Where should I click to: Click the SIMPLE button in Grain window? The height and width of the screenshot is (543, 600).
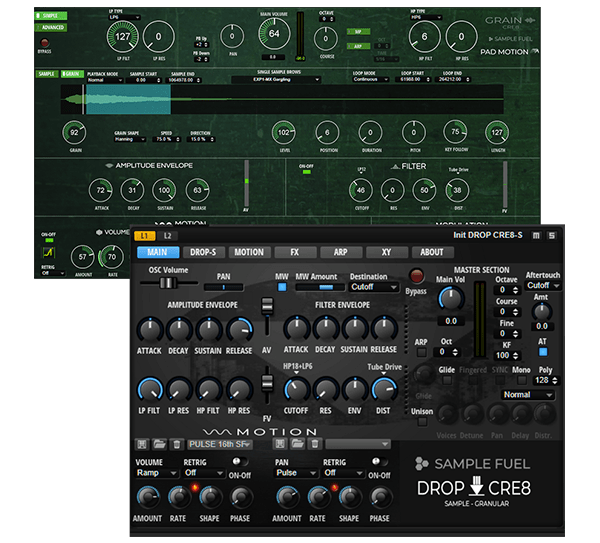point(51,16)
